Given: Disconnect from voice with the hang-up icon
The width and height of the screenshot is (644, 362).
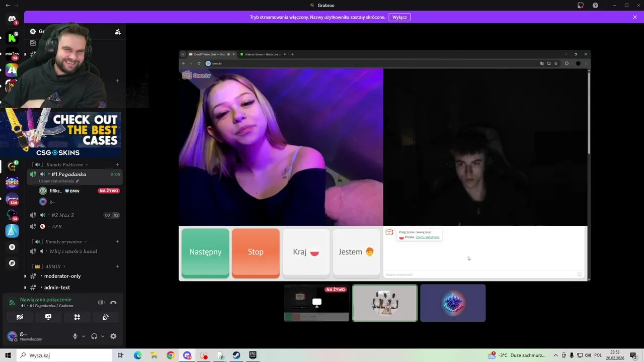Looking at the screenshot, I should pos(113,302).
